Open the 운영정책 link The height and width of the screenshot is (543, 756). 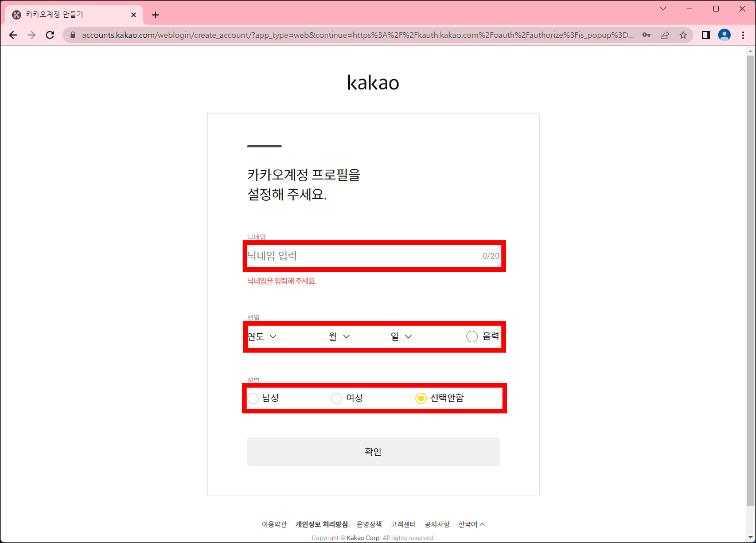(x=369, y=524)
